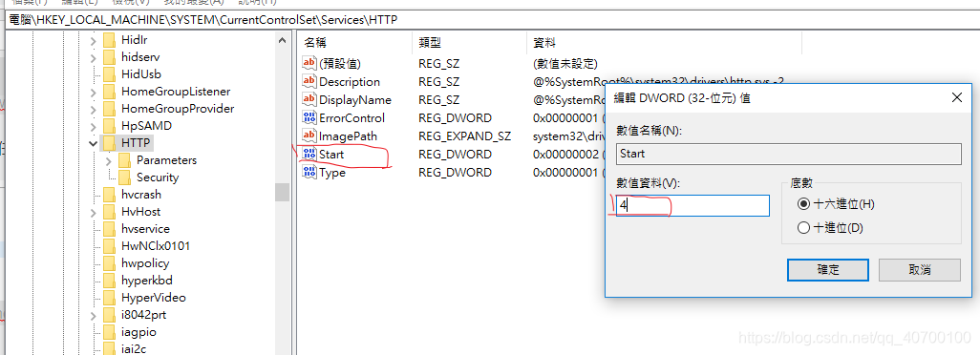This screenshot has width=980, height=355.
Task: Select the HTTP folder icon
Action: [x=110, y=143]
